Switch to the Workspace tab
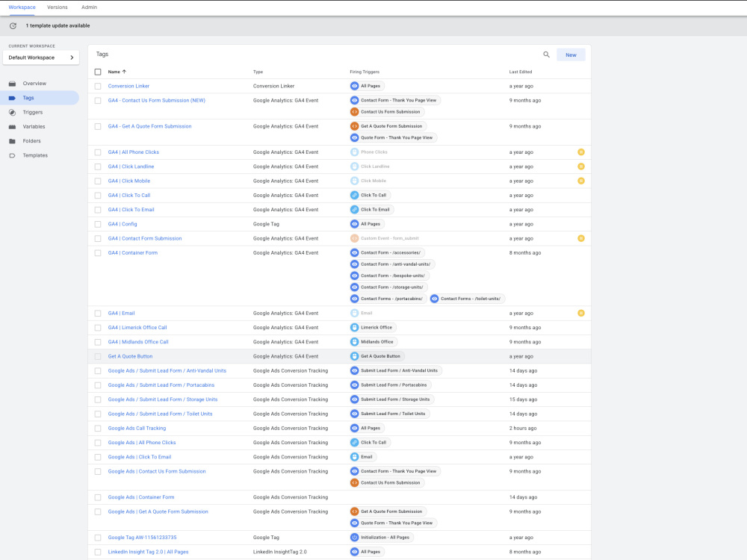 (22, 7)
